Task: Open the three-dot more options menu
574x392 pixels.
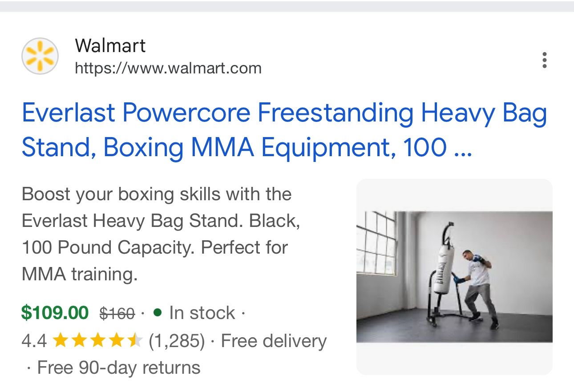Action: click(x=544, y=60)
